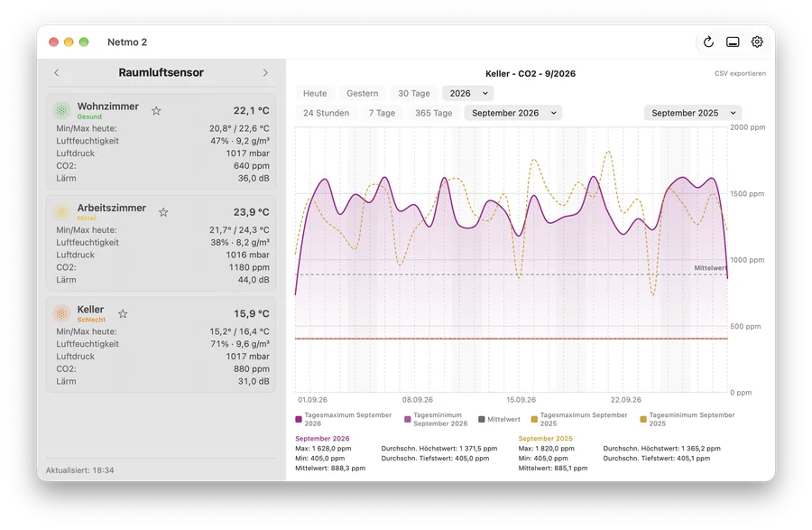Click the Wohnzimmer air quality icon
This screenshot has height=530, width=812.
click(x=61, y=110)
